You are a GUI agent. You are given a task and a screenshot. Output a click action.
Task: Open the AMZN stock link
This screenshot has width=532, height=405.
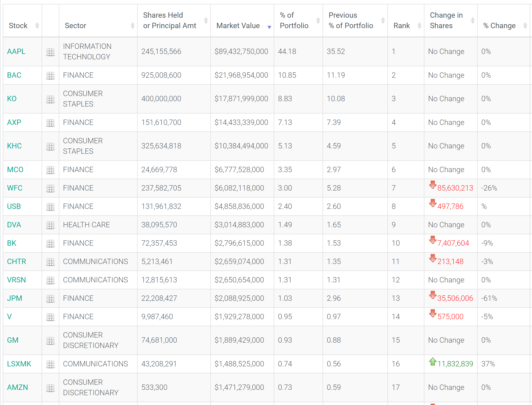click(x=17, y=388)
